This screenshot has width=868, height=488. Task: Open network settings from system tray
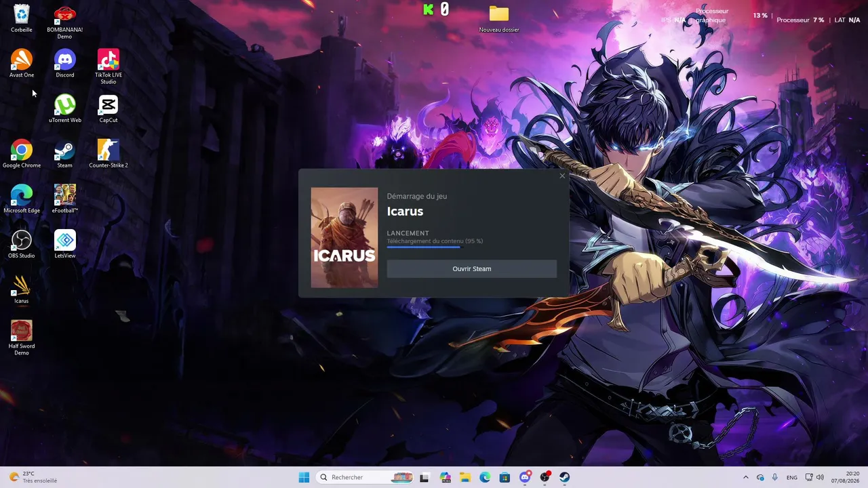coord(809,477)
